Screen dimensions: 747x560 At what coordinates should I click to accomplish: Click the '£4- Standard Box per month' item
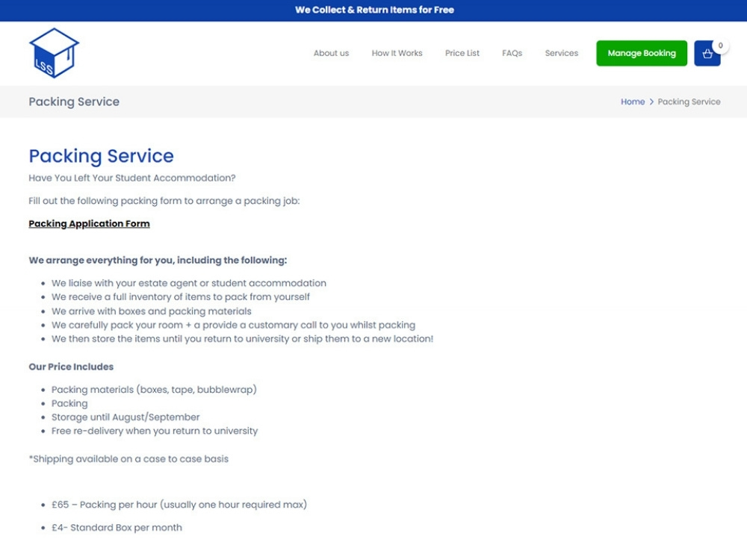pyautogui.click(x=117, y=528)
